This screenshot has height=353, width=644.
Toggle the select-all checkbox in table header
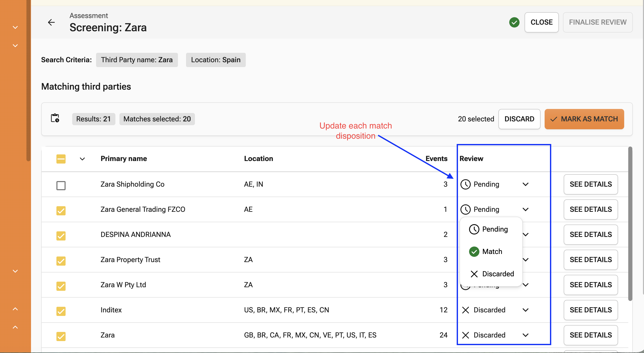click(61, 159)
